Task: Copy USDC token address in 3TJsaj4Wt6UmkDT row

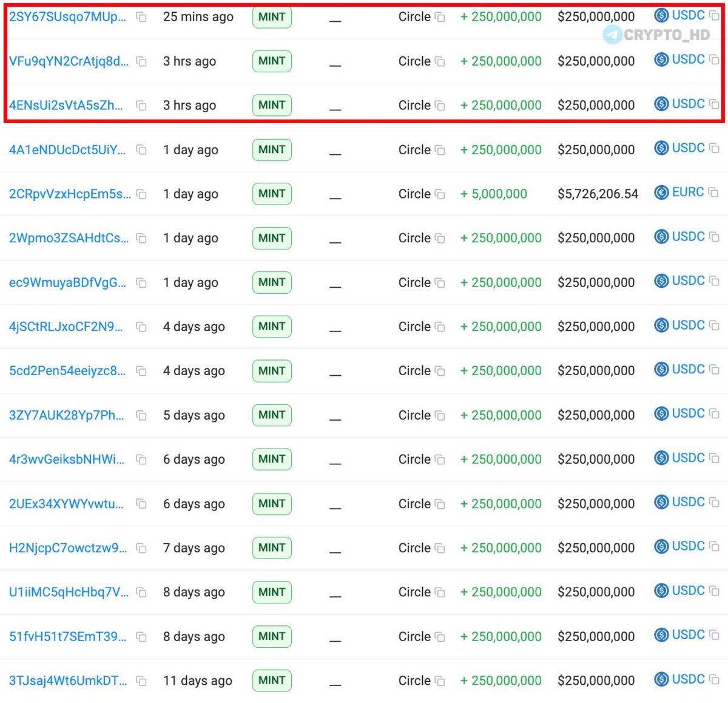Action: tap(714, 680)
